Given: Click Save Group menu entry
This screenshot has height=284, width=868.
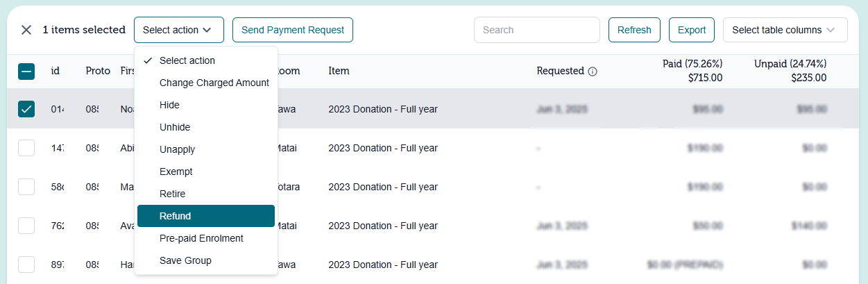Looking at the screenshot, I should click(185, 260).
